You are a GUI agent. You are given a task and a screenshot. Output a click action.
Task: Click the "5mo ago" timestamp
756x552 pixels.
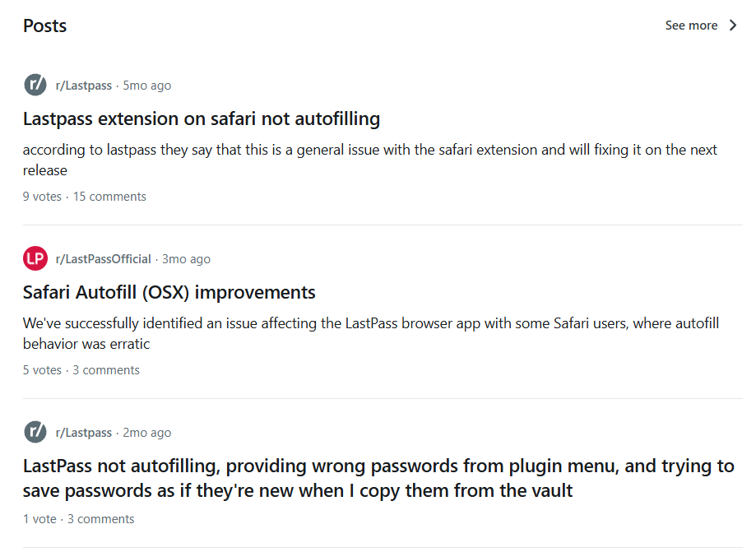147,86
